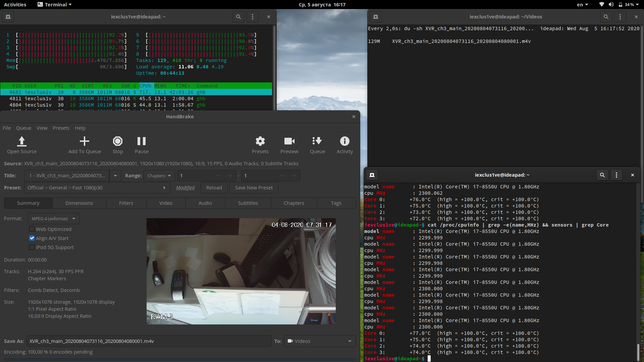The width and height of the screenshot is (644, 362).
Task: Open the Presets menu
Action: point(61,128)
